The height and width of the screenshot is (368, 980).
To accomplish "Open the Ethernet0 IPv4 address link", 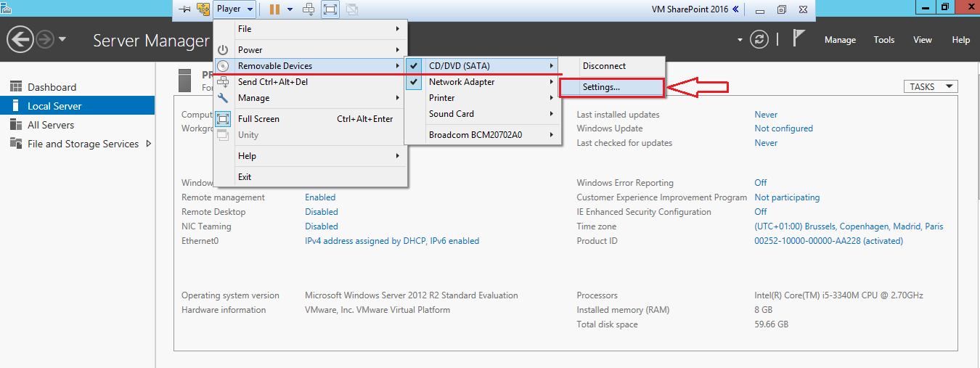I will 392,241.
